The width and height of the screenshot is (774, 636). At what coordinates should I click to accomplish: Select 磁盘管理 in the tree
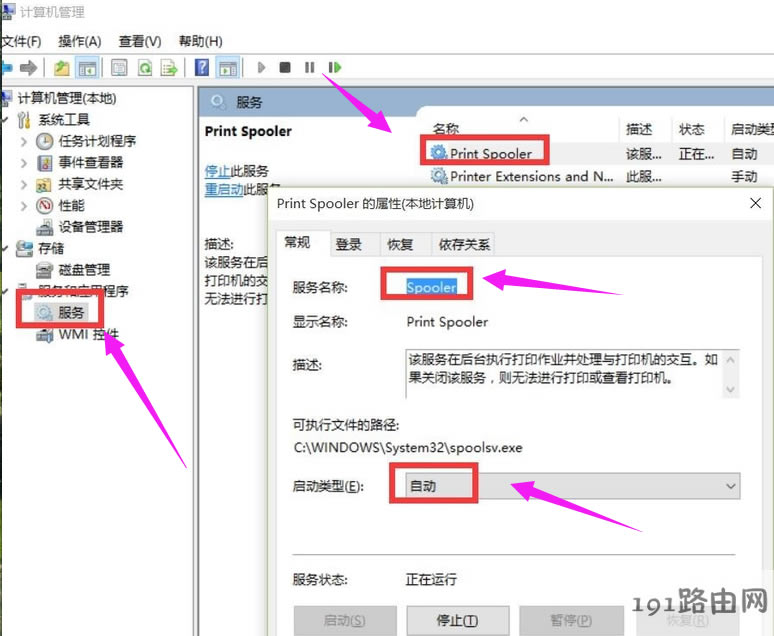coord(84,270)
